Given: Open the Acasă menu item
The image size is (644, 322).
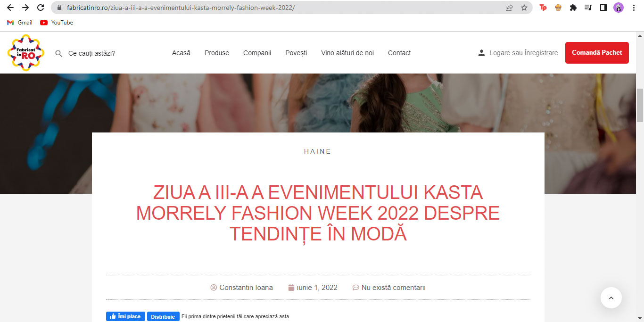Looking at the screenshot, I should (x=181, y=53).
